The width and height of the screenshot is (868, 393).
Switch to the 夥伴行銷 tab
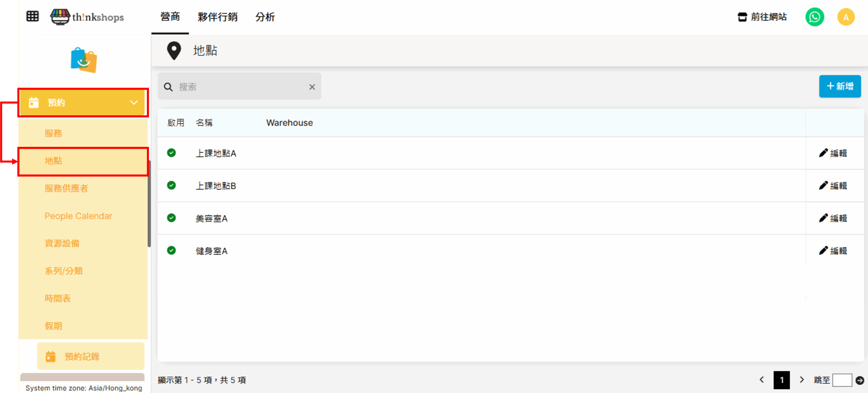(217, 17)
